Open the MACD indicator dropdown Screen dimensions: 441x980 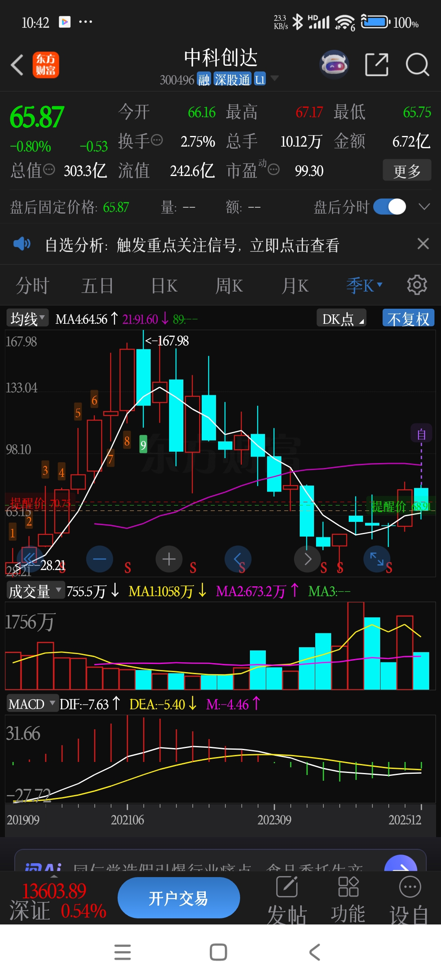click(32, 704)
